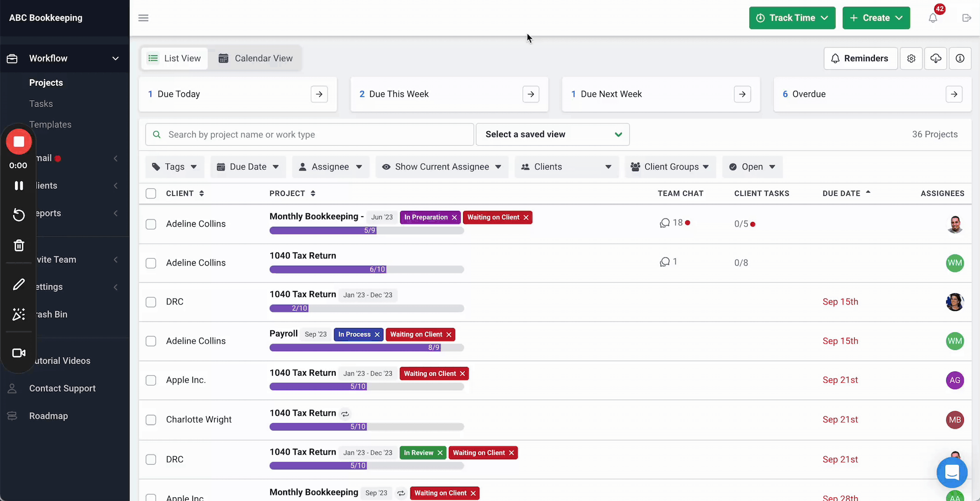The image size is (980, 501).
Task: Collapse the Workflow sidebar section
Action: [65, 58]
